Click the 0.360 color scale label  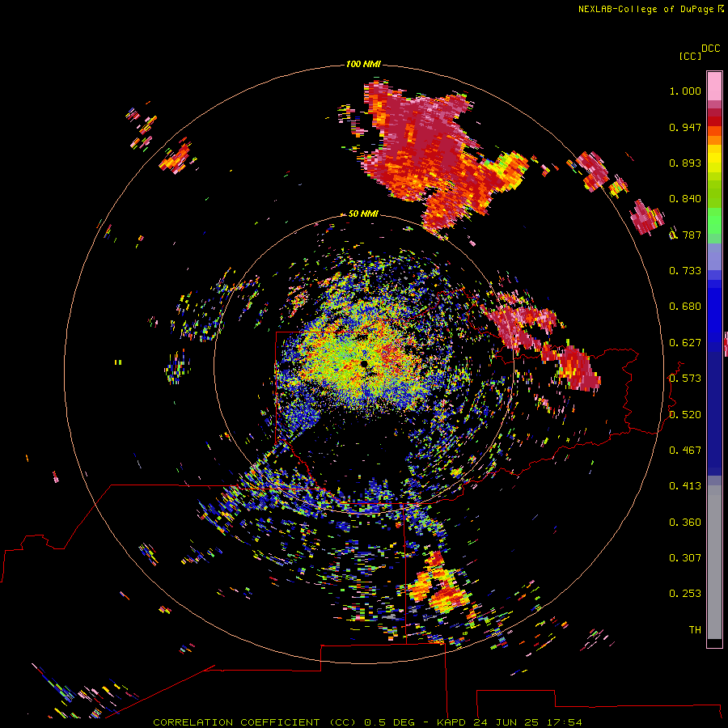tap(685, 523)
